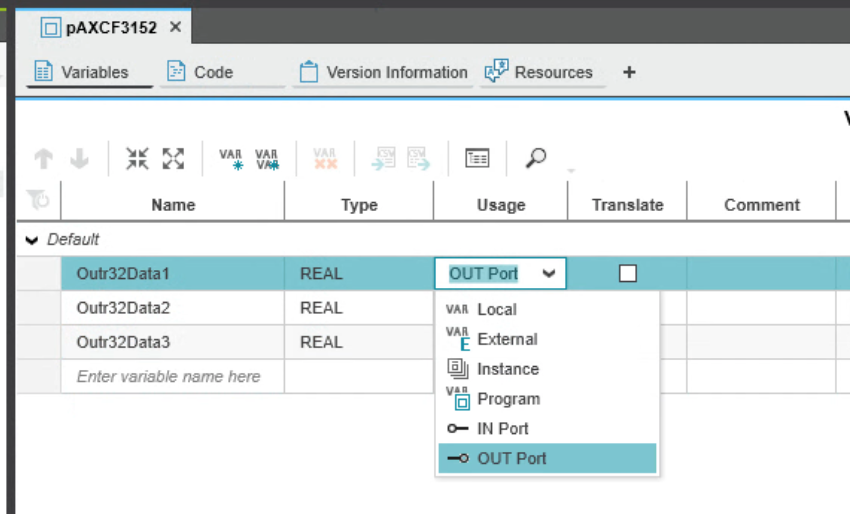Reset the filter funnel icon

coord(38,200)
